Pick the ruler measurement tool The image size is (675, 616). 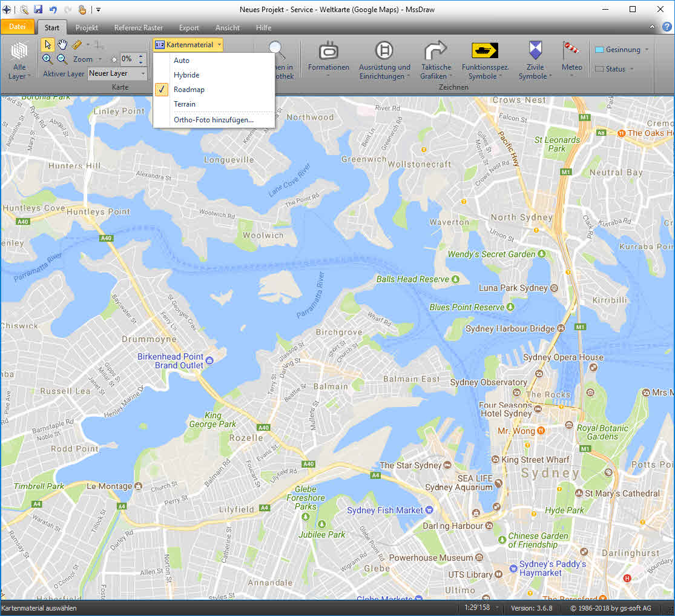click(x=77, y=44)
